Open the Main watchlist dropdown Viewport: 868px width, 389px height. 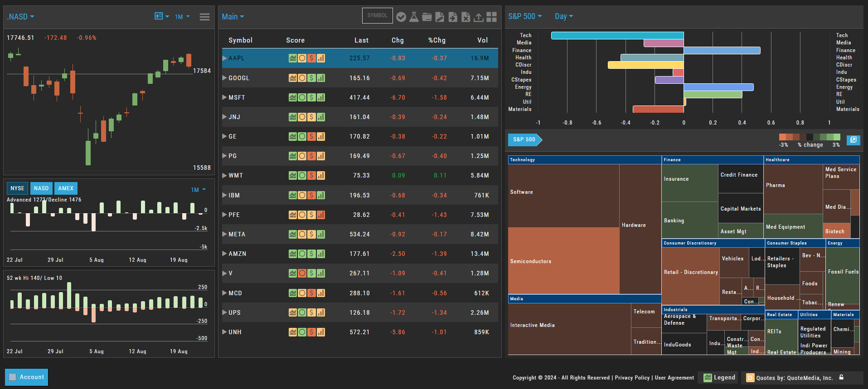tap(233, 17)
